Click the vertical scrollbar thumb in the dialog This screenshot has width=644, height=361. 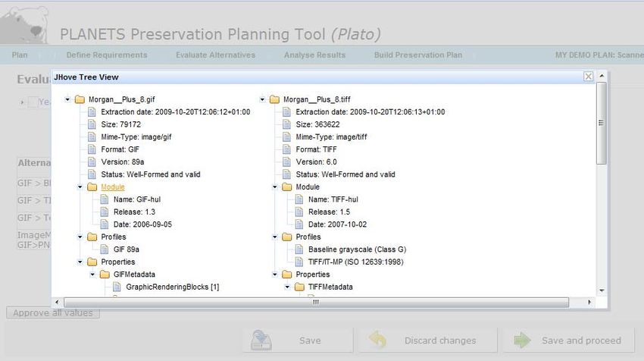point(602,123)
